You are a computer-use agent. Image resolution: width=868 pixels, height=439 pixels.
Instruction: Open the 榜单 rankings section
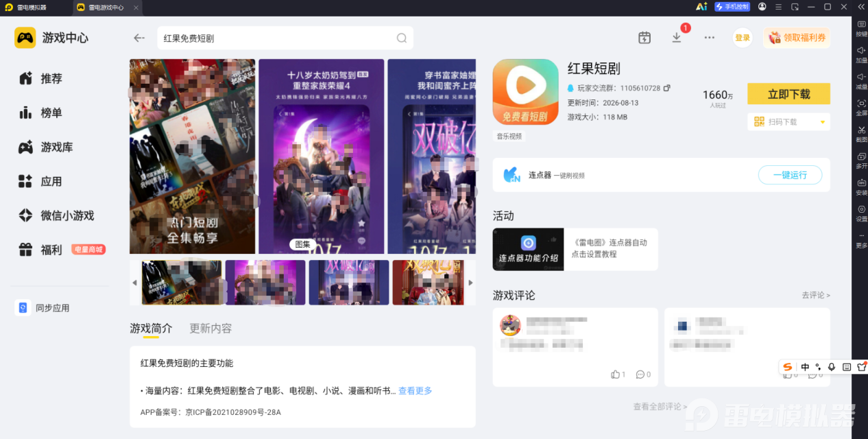click(x=40, y=113)
